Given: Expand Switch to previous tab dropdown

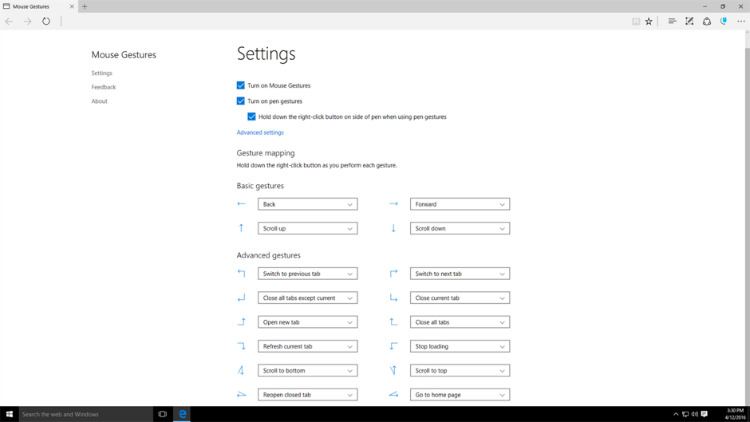Looking at the screenshot, I should click(308, 274).
